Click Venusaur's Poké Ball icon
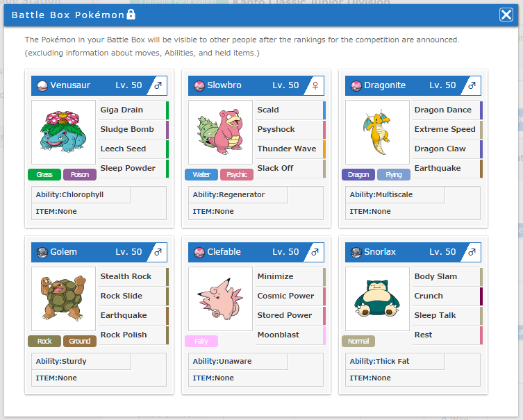This screenshot has height=420, width=523. point(42,85)
